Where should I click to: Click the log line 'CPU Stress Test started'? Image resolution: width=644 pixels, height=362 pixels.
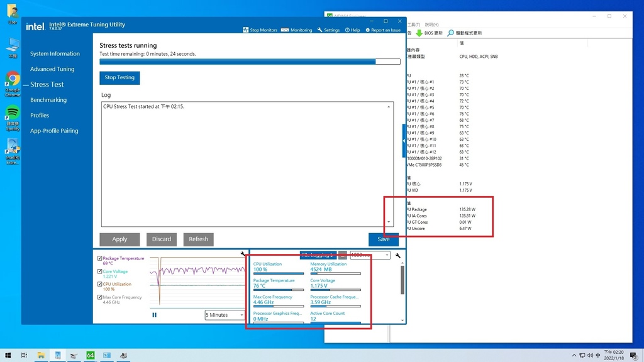click(144, 106)
